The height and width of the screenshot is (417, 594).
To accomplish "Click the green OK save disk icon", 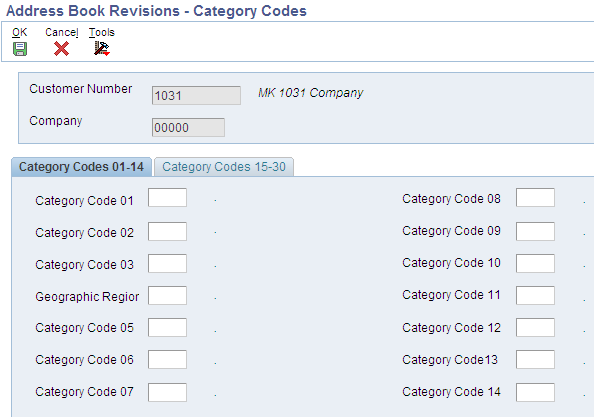I will 20,49.
